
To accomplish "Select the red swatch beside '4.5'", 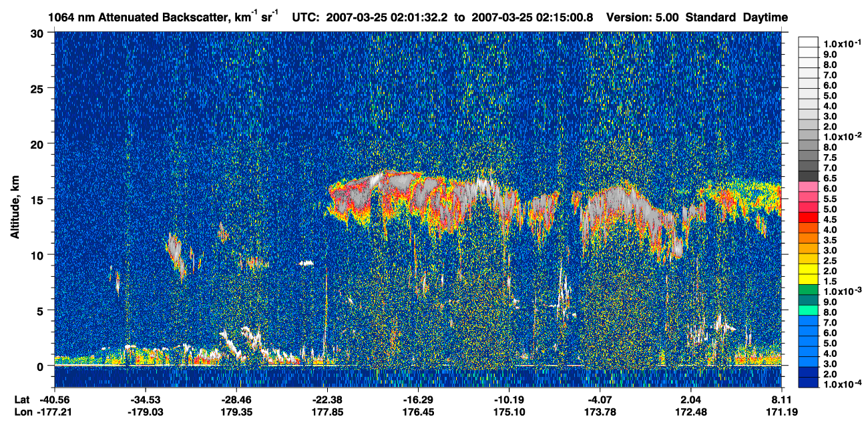I will [809, 218].
